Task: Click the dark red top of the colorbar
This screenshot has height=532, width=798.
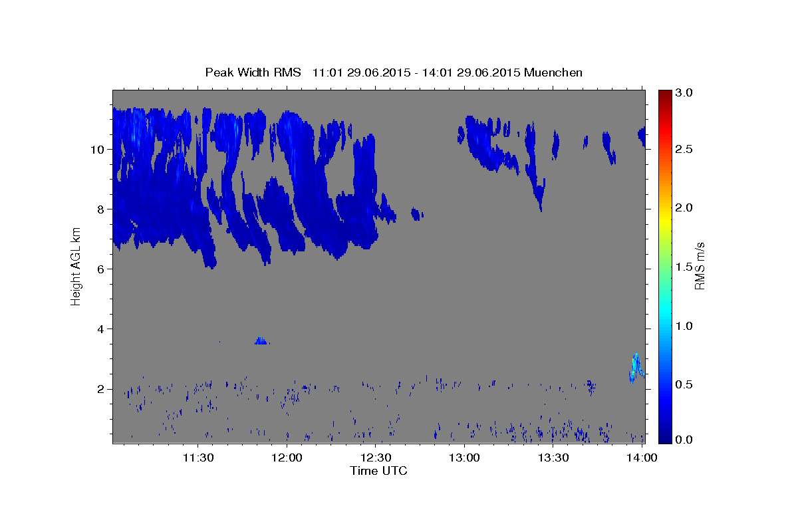Action: pos(665,94)
